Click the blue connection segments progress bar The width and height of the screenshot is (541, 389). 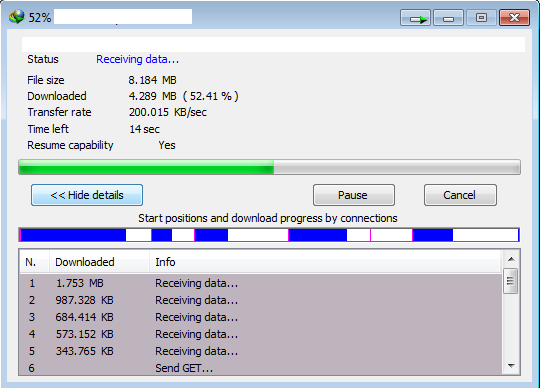[x=269, y=235]
